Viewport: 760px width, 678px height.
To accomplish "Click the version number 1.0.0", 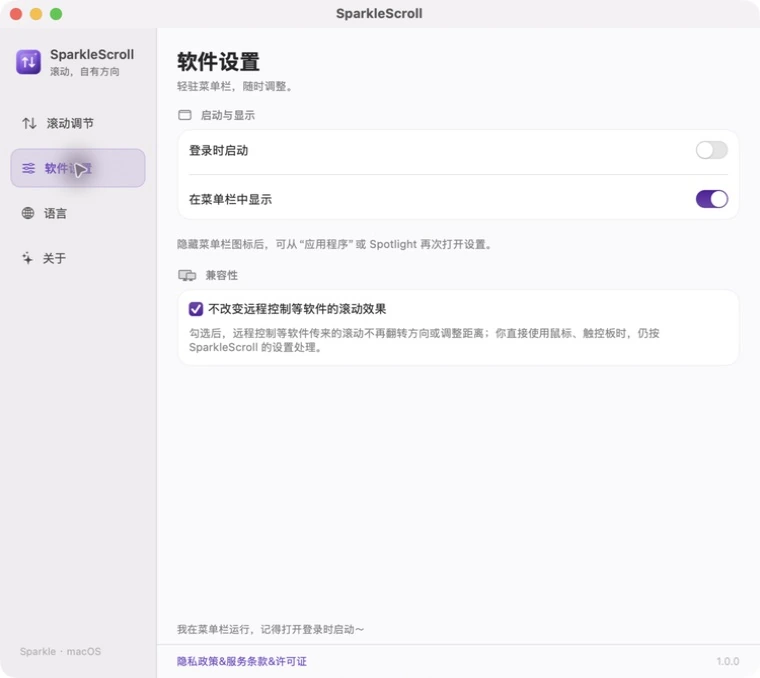I will pos(728,662).
